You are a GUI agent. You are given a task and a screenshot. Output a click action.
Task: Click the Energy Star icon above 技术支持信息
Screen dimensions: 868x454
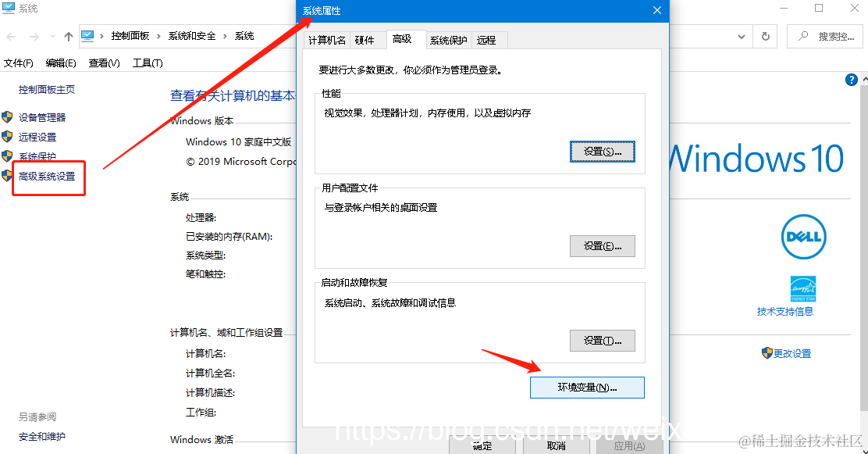(803, 288)
